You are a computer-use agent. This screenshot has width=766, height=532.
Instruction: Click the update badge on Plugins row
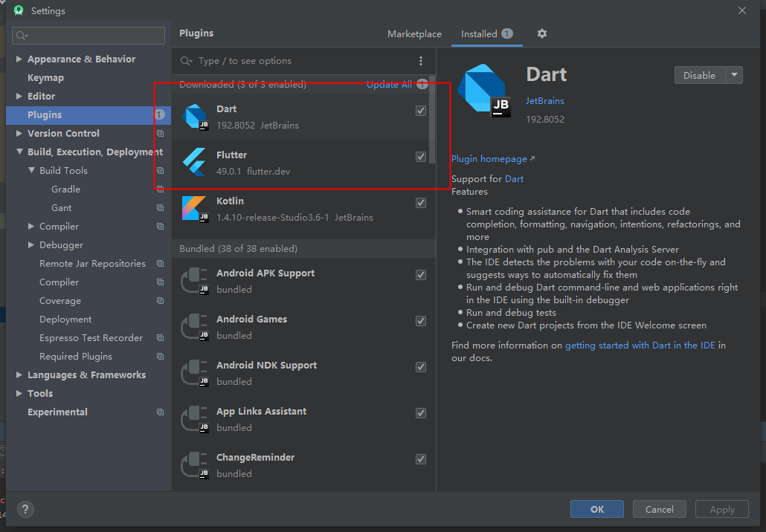click(160, 114)
